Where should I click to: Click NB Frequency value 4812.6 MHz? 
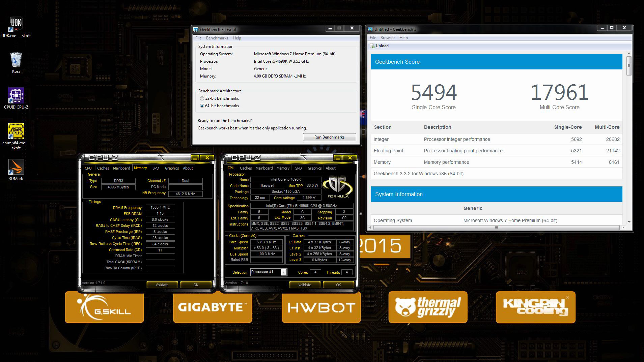point(185,194)
